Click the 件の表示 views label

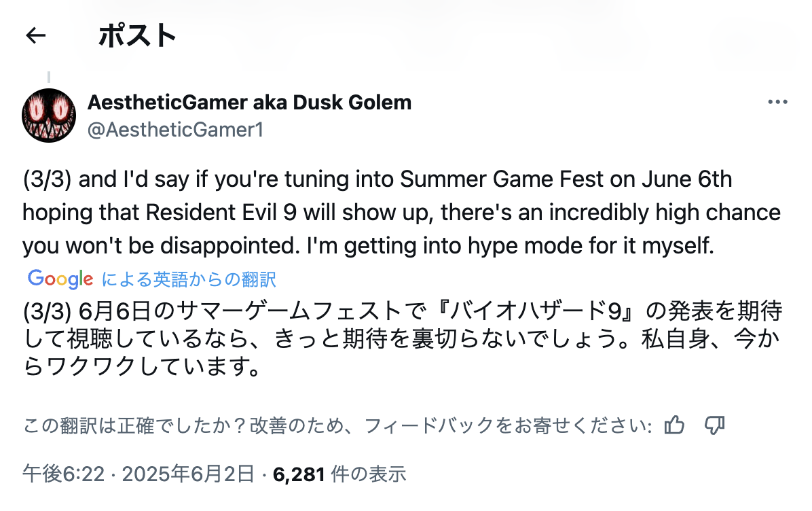(368, 474)
